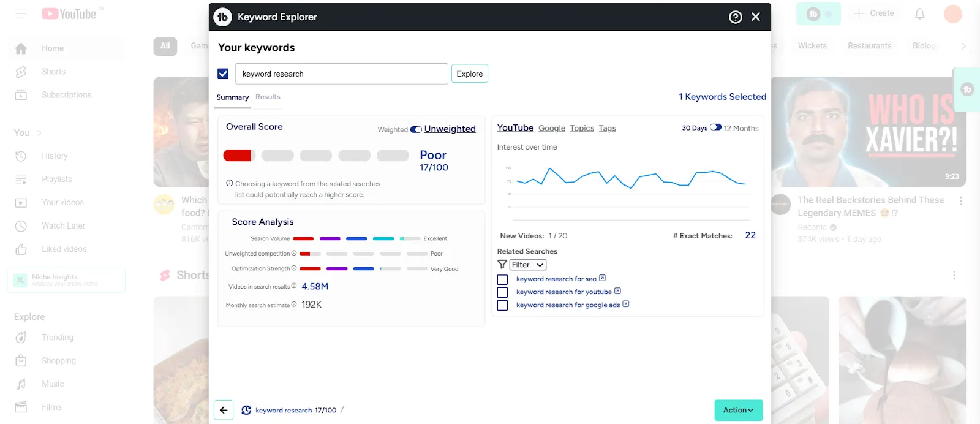The width and height of the screenshot is (980, 424).
Task: Close the Keyword Explorer dialog
Action: tap(756, 17)
